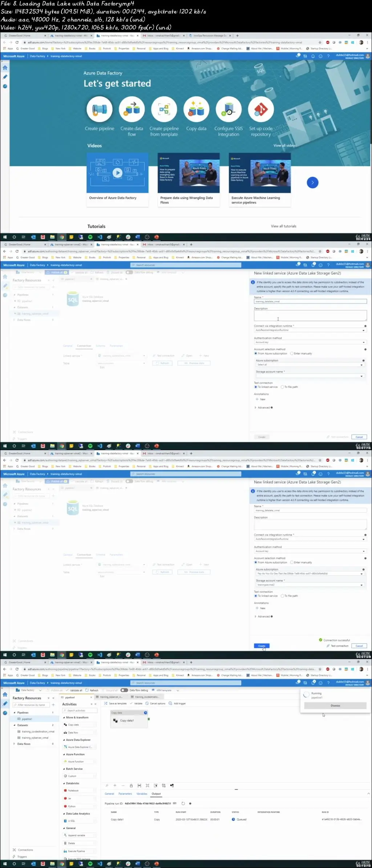Switch to the Parameters tab below the canvas

click(125, 794)
